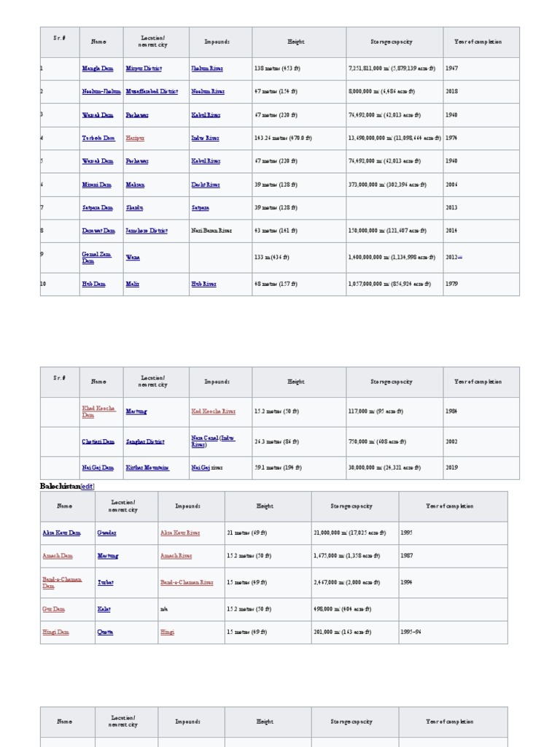Screen dimensions: 560x747
Task: Open the Mangla Dam link
Action: (x=98, y=69)
